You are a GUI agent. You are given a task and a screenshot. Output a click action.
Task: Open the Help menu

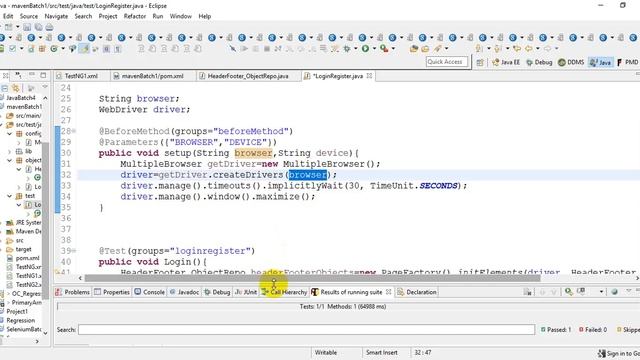point(204,16)
